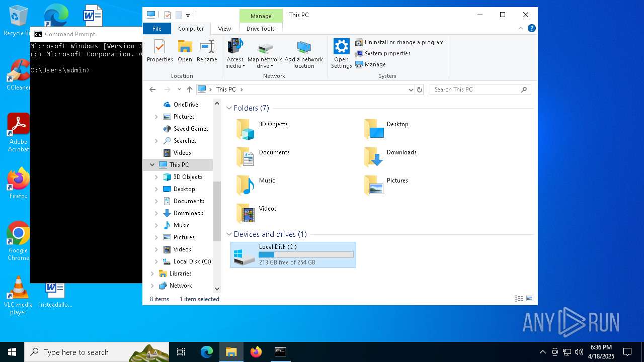Switch to the Computer ribbon tab
This screenshot has width=644, height=362.
191,29
